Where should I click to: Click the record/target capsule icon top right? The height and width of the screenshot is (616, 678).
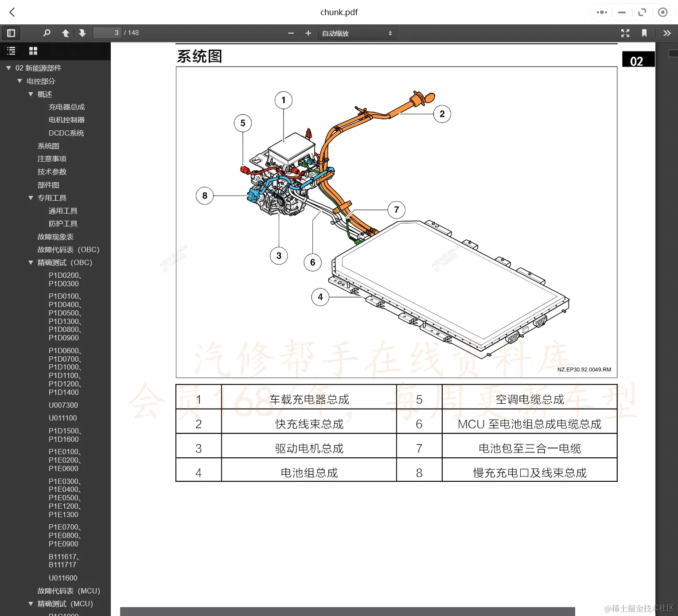pyautogui.click(x=663, y=12)
